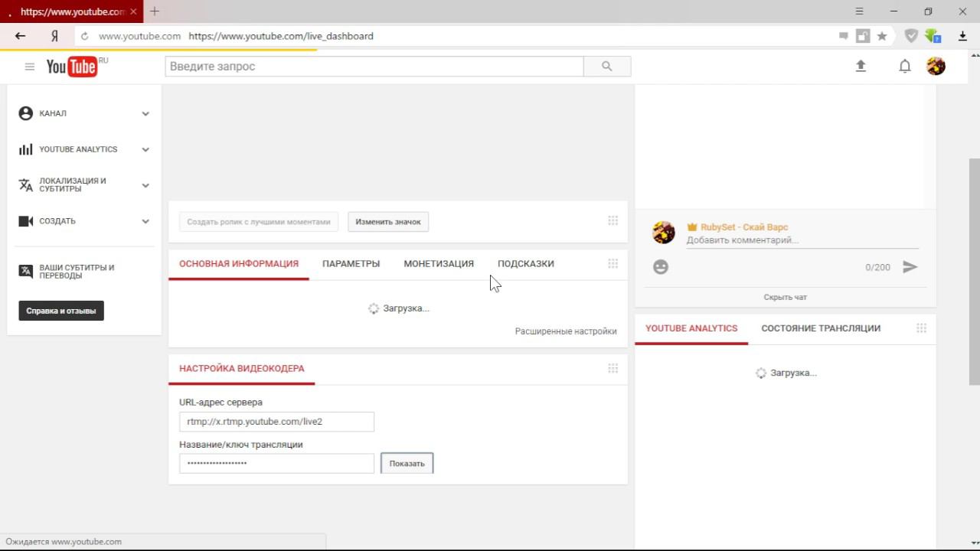The image size is (980, 551).
Task: Click the Локализация и субтитры translate icon
Action: [x=25, y=185]
